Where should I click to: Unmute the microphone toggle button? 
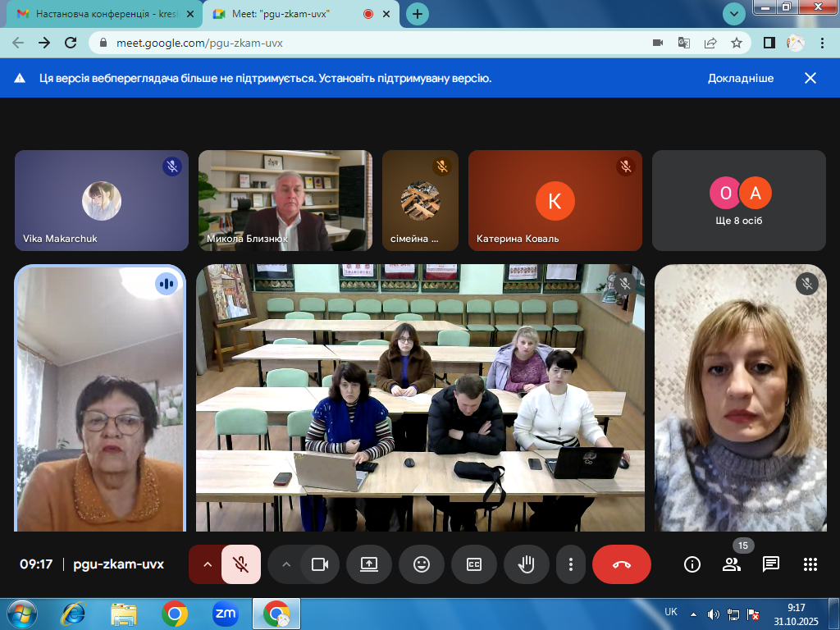tap(240, 564)
